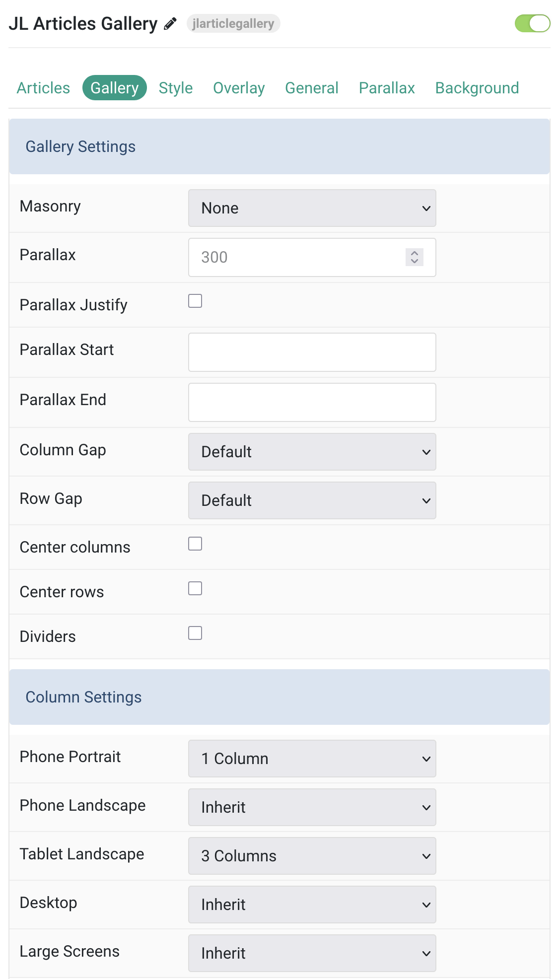Enable the Dividers checkbox
The height and width of the screenshot is (979, 560).
pos(195,633)
